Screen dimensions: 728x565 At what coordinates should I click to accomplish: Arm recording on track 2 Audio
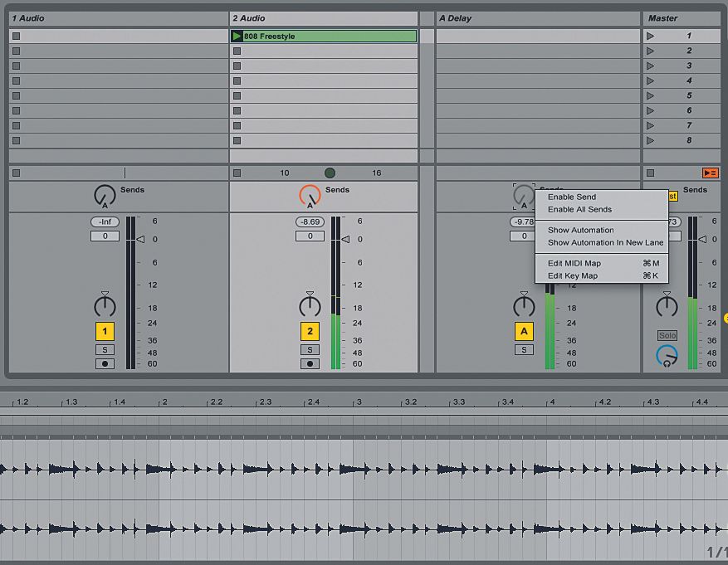point(309,363)
